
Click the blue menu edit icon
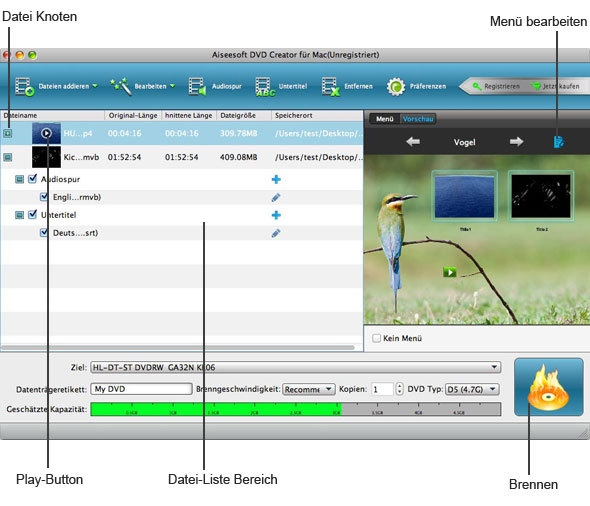pyautogui.click(x=559, y=142)
